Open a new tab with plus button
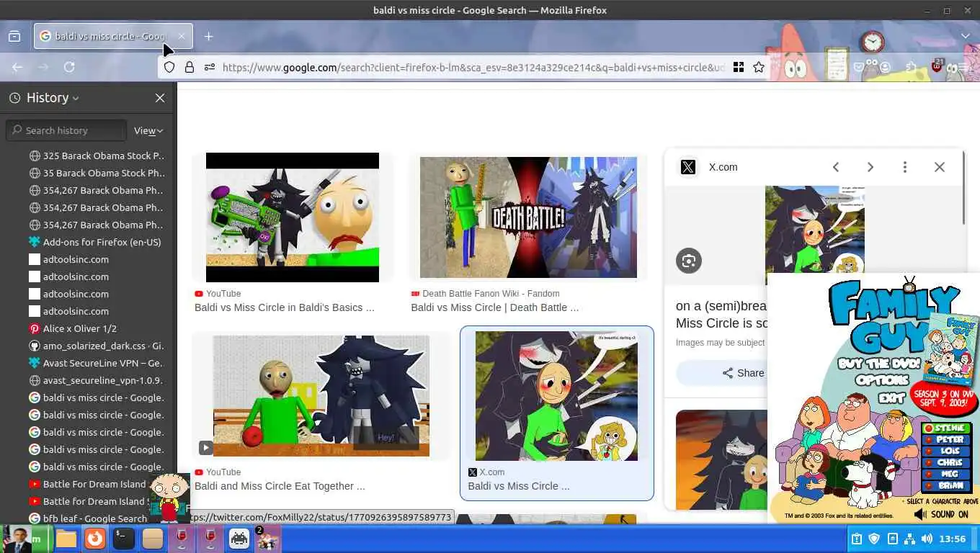This screenshot has width=980, height=553. (208, 37)
